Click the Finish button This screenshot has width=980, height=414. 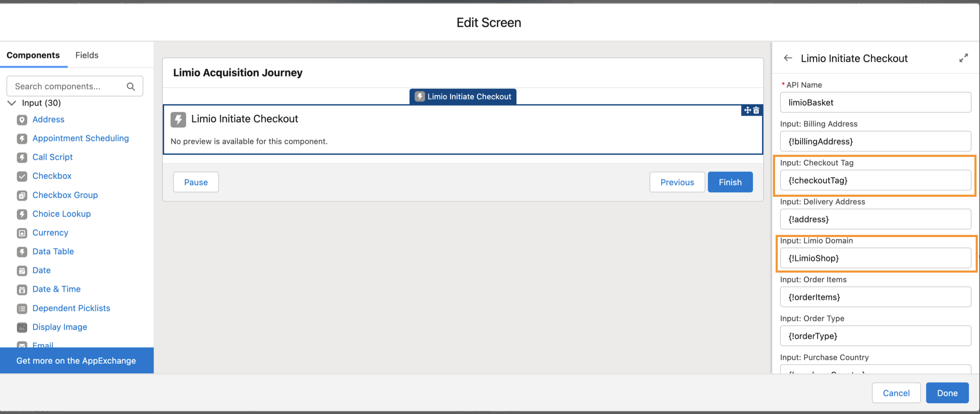[x=730, y=182]
